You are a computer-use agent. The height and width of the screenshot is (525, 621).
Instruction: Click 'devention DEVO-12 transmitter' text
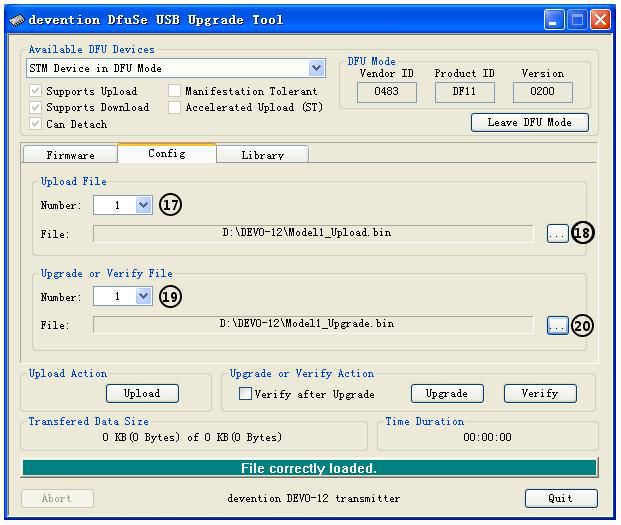coord(314,498)
